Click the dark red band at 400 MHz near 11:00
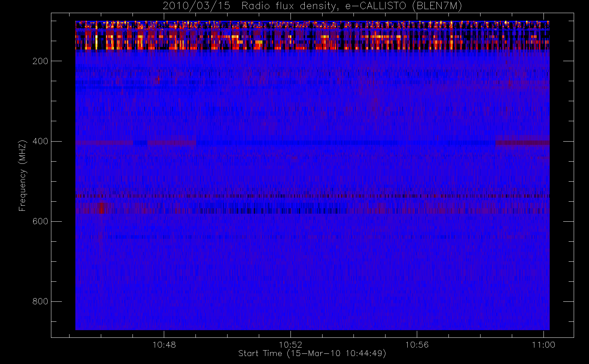The height and width of the screenshot is (364, 589). tap(523, 143)
